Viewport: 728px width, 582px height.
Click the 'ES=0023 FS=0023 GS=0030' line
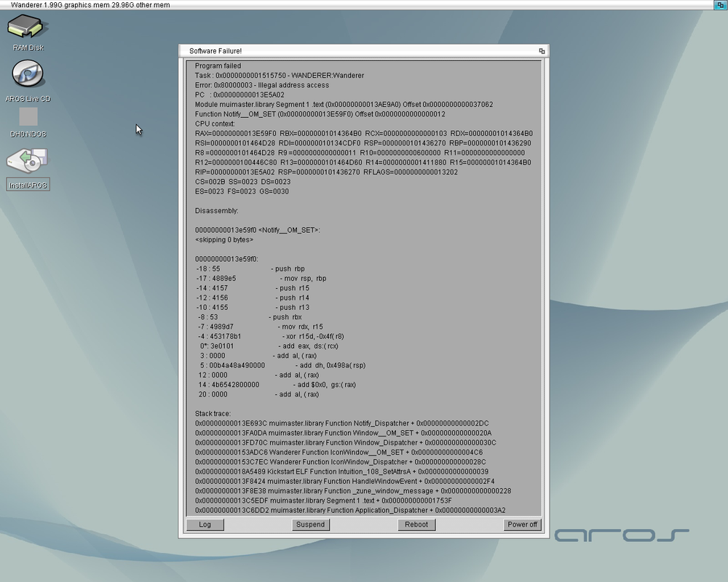pos(242,191)
